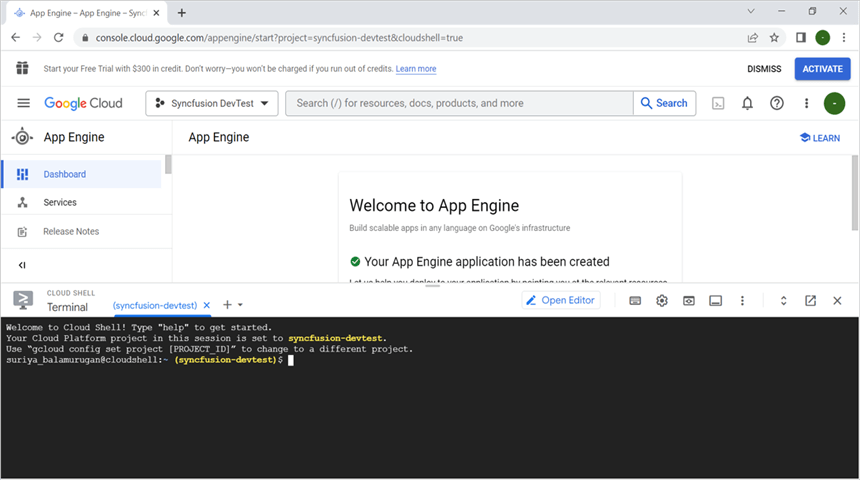
Task: Collapse the App Engine side navigation
Action: [22, 265]
